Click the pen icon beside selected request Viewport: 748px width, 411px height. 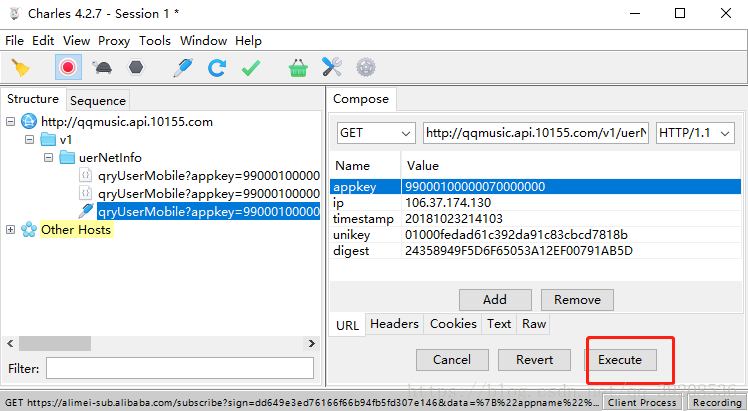pos(86,211)
